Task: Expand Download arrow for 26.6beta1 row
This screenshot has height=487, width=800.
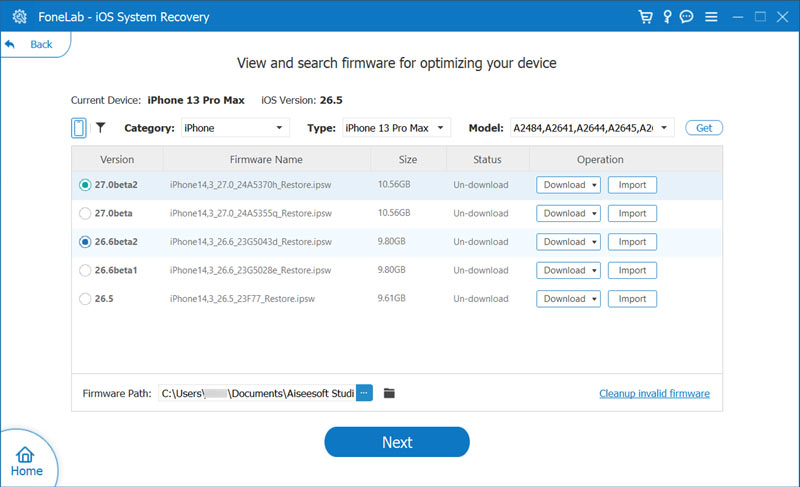Action: pyautogui.click(x=594, y=270)
